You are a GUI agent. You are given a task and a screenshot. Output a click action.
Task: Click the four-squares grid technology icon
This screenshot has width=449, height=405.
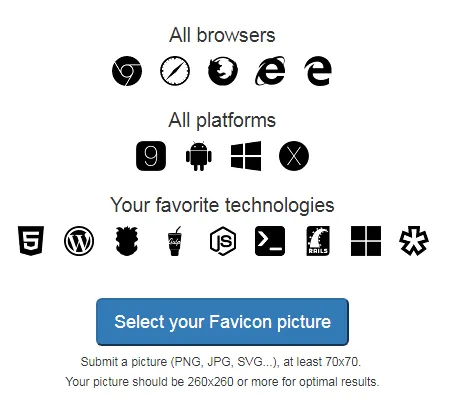(366, 241)
